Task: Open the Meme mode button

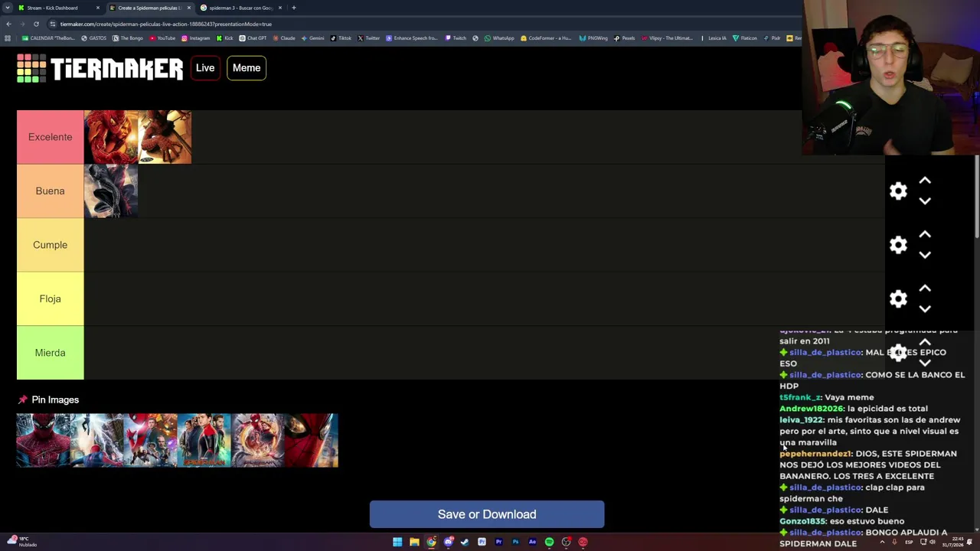Action: (247, 68)
